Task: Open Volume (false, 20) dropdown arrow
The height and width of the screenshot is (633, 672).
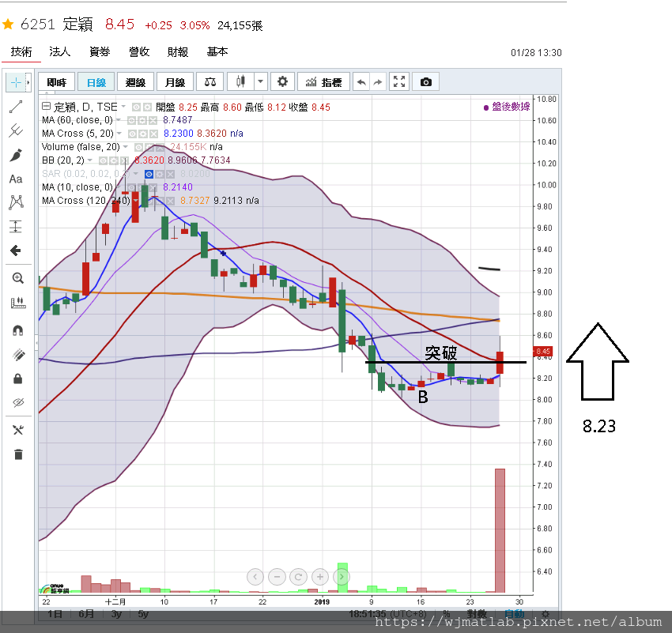Action: click(126, 146)
